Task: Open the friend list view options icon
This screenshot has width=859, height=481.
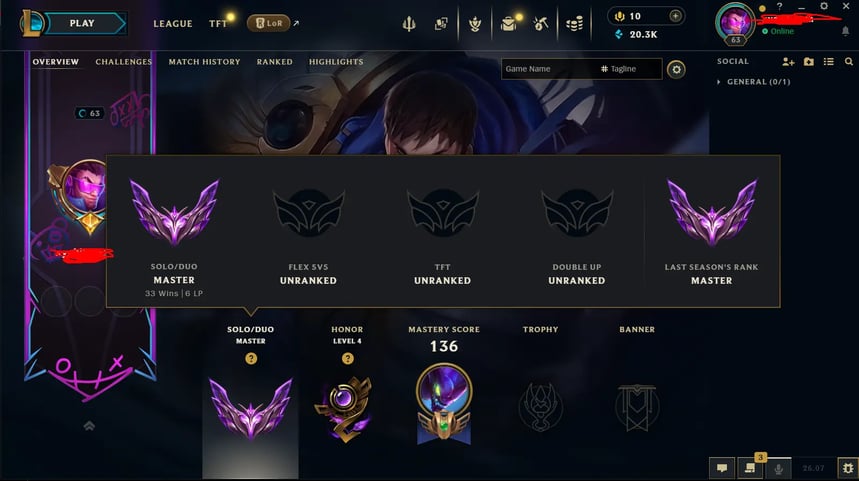Action: click(x=829, y=62)
